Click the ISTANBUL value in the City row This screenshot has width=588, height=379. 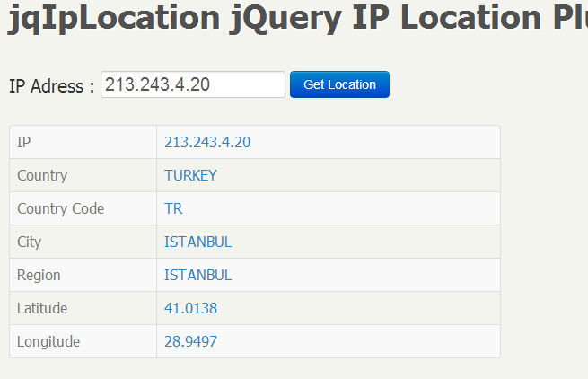click(197, 242)
